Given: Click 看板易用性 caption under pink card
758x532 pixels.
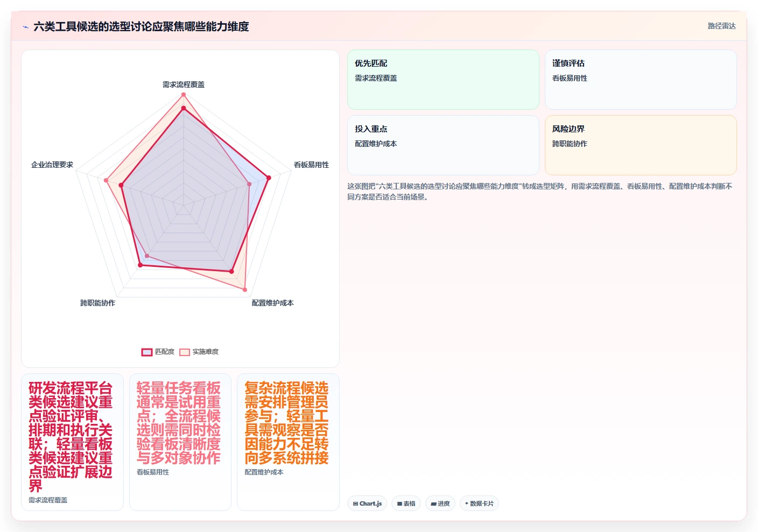Looking at the screenshot, I should [153, 472].
